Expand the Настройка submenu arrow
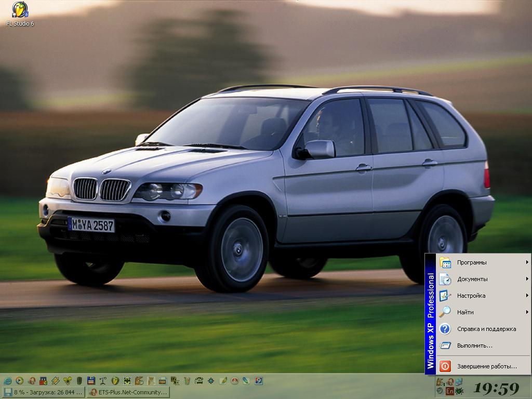The image size is (532, 399). (527, 296)
